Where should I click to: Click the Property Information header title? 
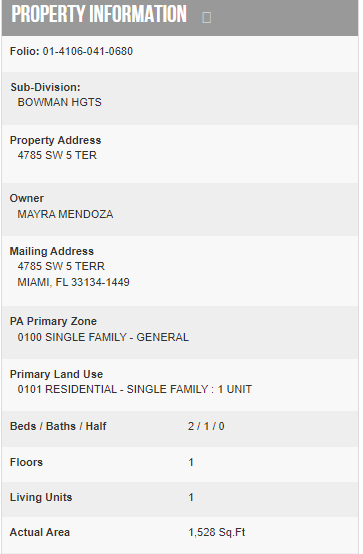99,14
